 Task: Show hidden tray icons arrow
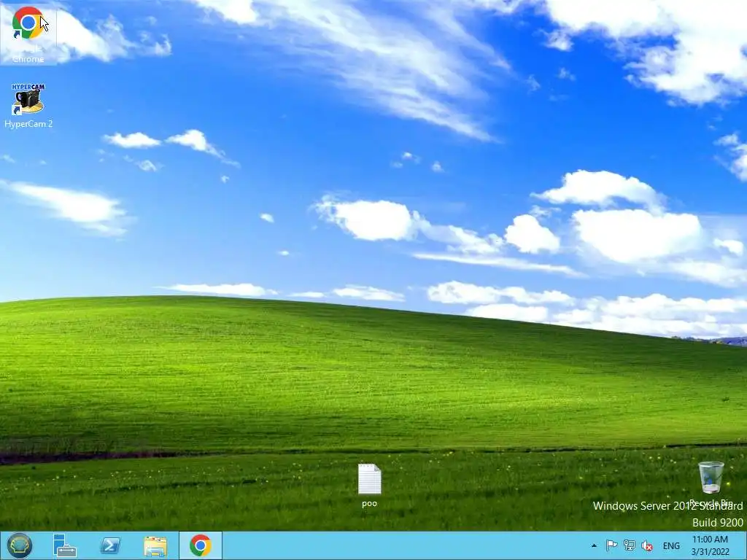(x=594, y=545)
